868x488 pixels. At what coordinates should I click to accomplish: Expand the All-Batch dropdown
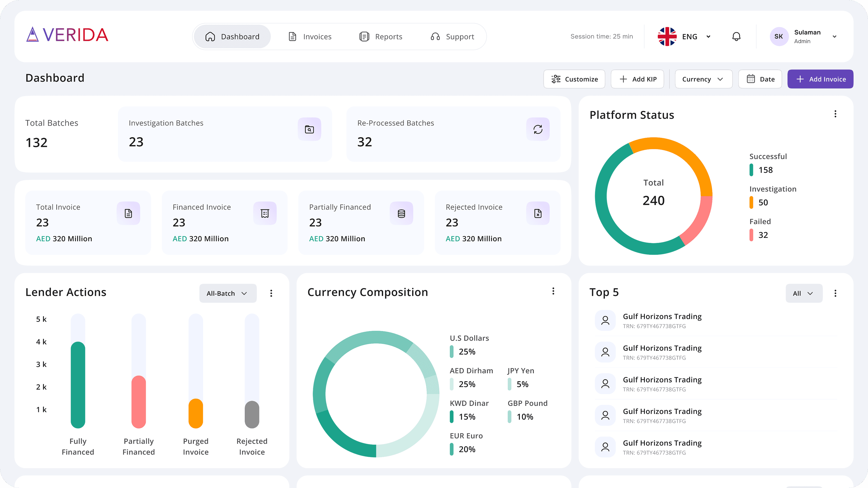(227, 293)
